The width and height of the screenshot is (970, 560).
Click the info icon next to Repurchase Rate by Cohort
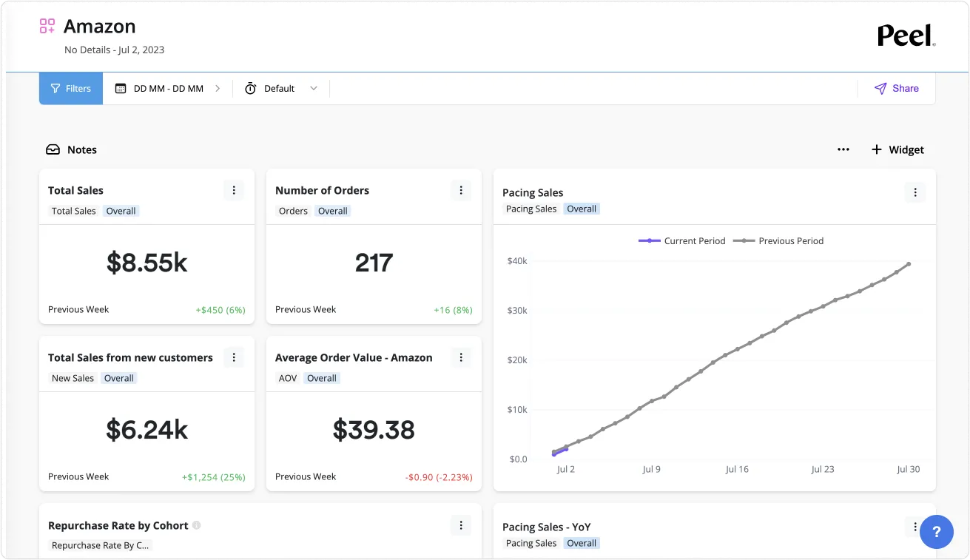coord(197,525)
